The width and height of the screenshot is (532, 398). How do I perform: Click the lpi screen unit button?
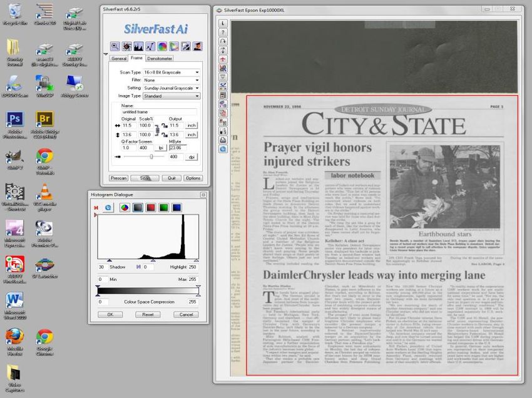[160, 148]
